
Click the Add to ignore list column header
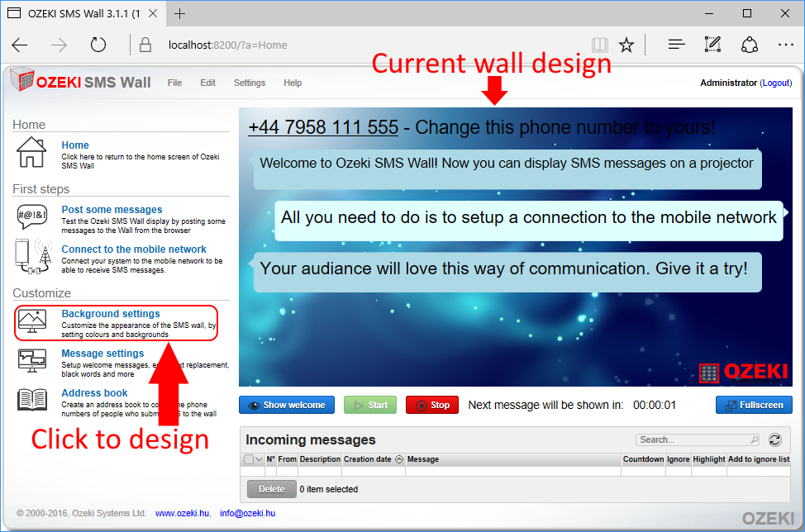tap(759, 459)
